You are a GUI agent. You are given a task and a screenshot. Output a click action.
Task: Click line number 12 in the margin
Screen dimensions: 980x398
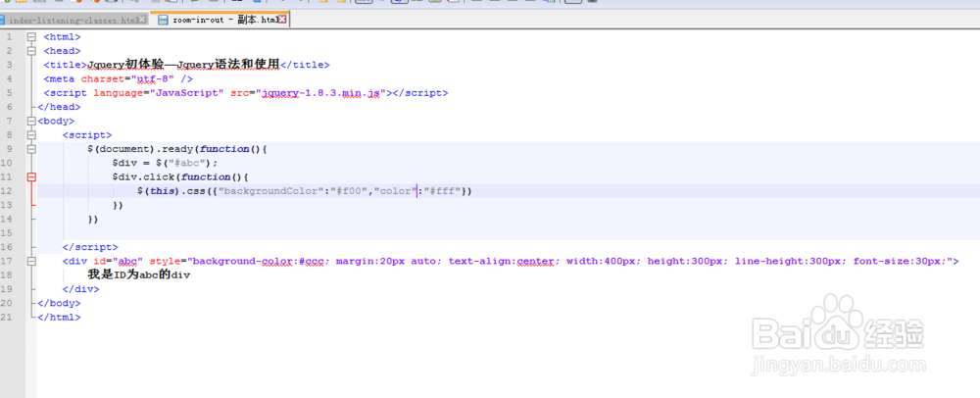pos(7,191)
